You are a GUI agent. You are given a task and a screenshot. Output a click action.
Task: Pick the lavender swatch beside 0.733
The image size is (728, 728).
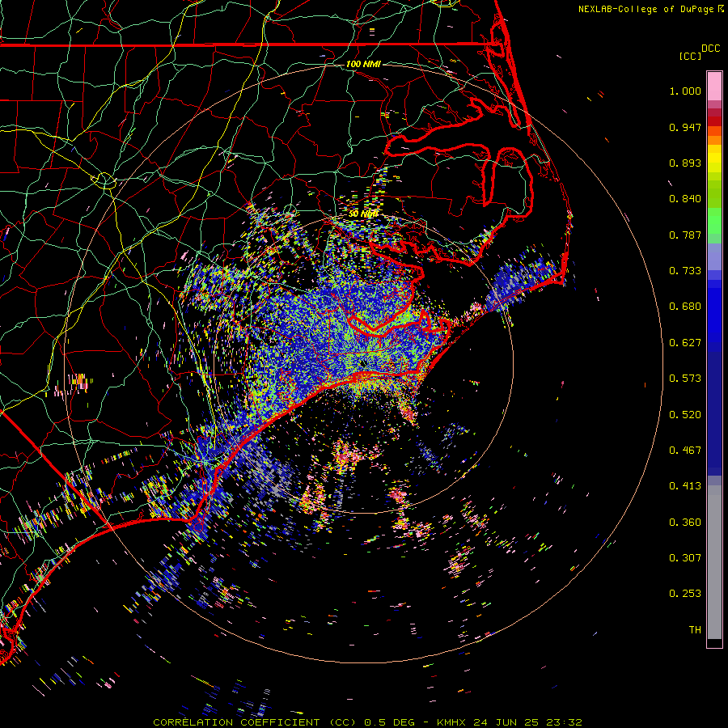[714, 257]
